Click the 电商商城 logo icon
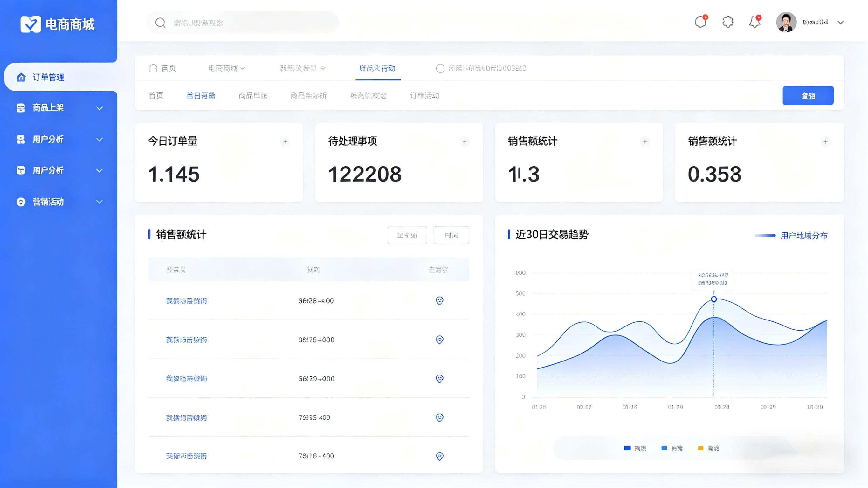The width and height of the screenshot is (868, 488). (30, 24)
